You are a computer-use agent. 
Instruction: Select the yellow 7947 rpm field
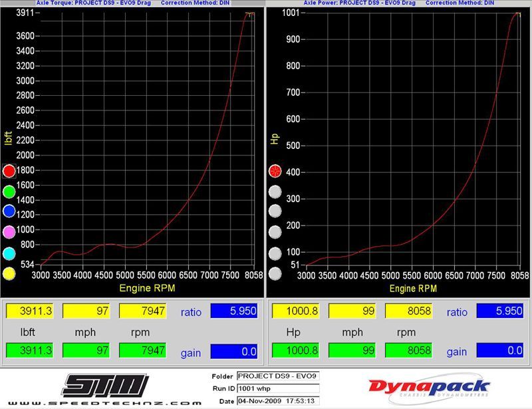click(142, 311)
